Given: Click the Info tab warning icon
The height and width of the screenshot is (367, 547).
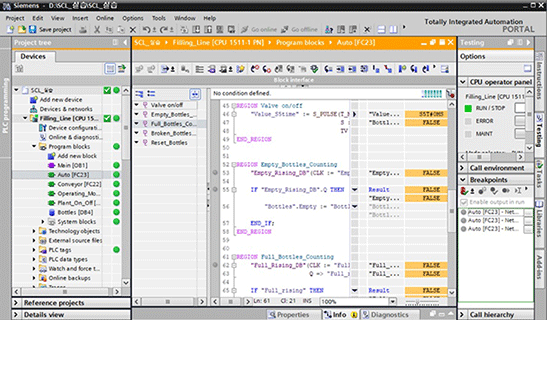Looking at the screenshot, I should (354, 315).
